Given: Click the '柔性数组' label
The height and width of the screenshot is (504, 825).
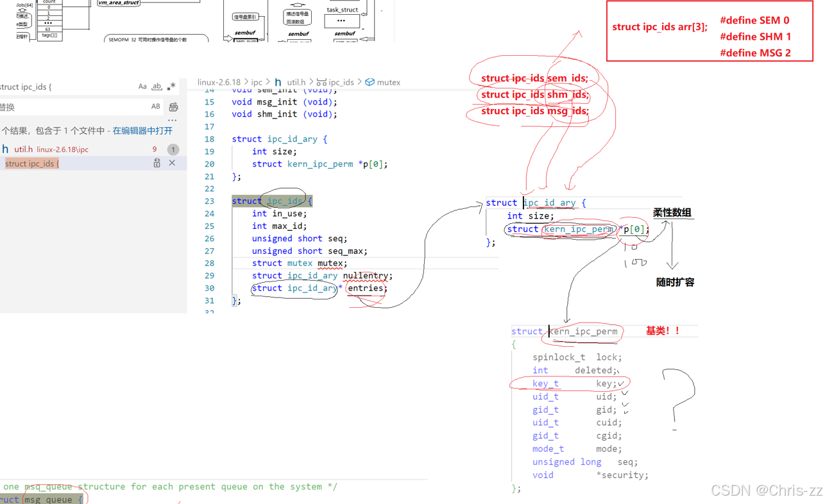Looking at the screenshot, I should point(672,213).
